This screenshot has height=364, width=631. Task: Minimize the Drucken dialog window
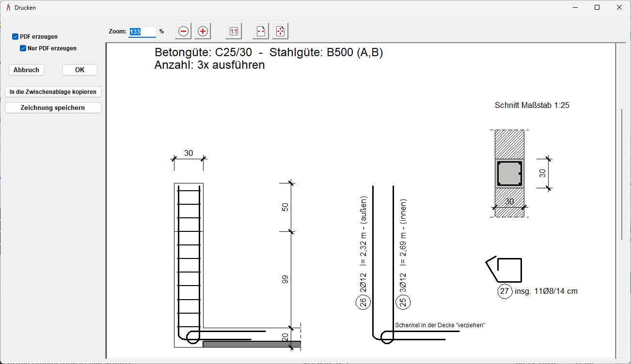coord(575,8)
